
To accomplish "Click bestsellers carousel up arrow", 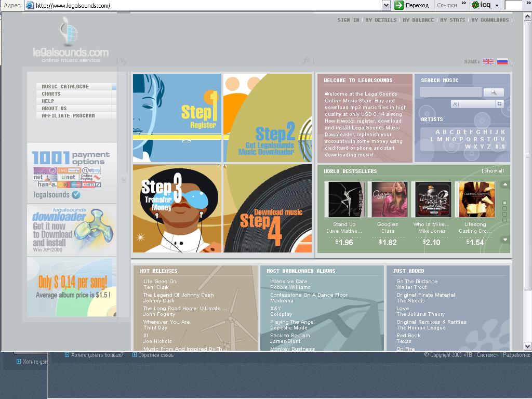I will click(x=505, y=184).
